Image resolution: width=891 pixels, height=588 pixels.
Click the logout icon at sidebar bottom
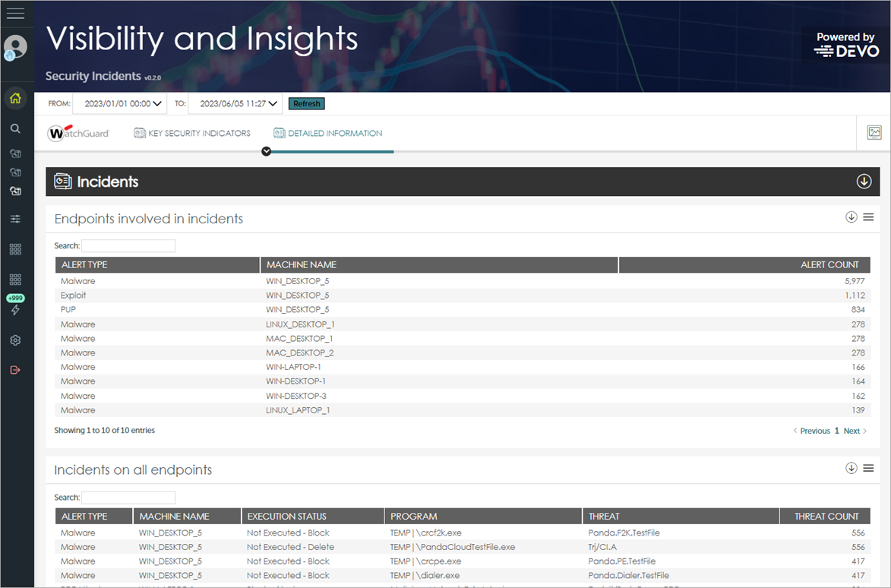[x=15, y=370]
